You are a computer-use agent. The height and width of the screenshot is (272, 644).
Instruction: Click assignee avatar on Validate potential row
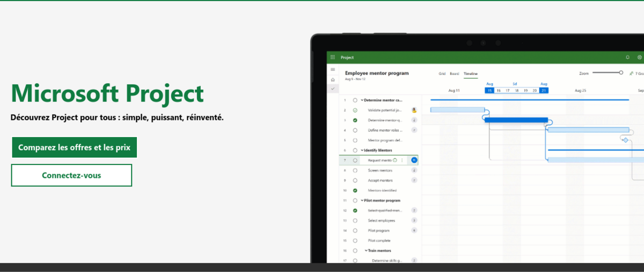pyautogui.click(x=414, y=110)
